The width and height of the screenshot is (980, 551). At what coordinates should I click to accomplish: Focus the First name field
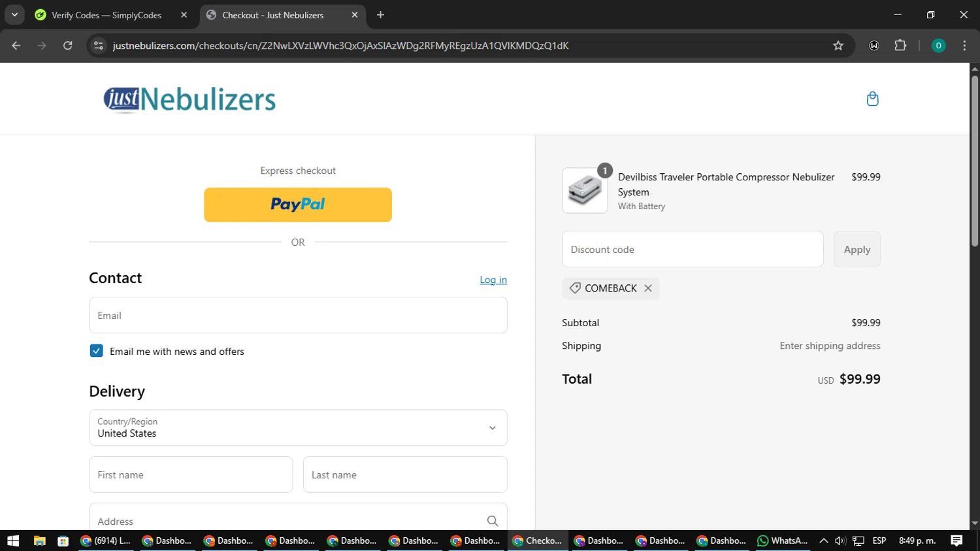pyautogui.click(x=191, y=475)
